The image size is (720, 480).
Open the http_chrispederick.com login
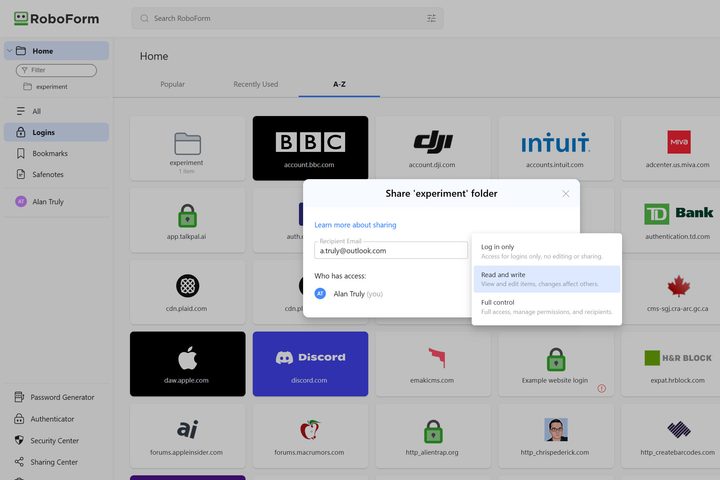tap(556, 436)
